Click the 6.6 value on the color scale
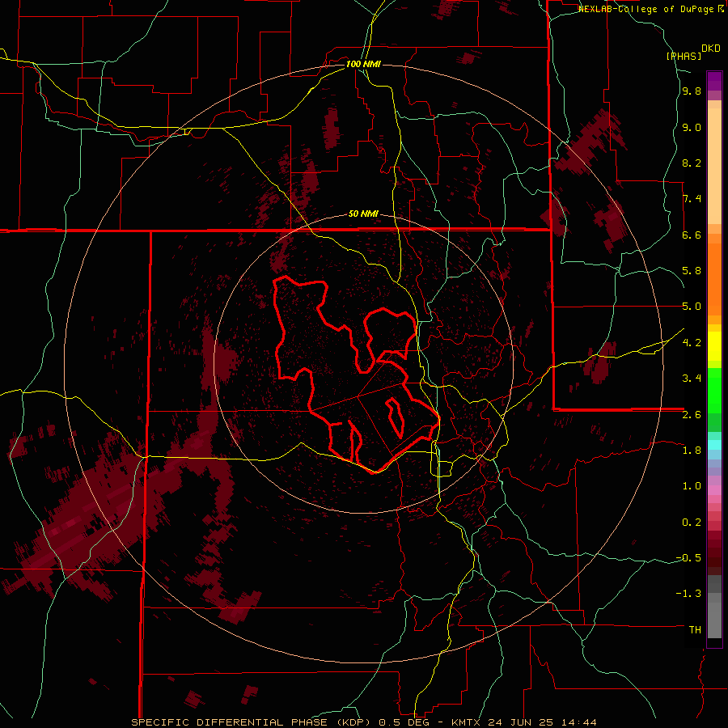The width and height of the screenshot is (728, 728). tap(692, 235)
